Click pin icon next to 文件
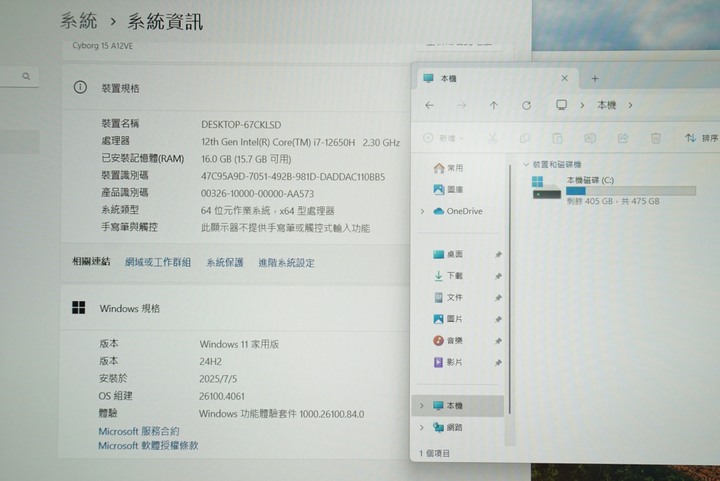 tap(498, 298)
